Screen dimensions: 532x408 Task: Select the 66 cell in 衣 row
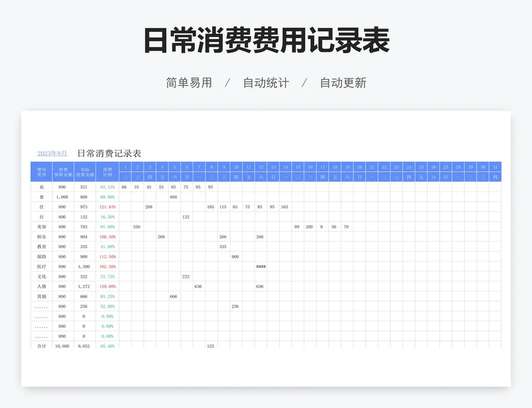coord(124,187)
